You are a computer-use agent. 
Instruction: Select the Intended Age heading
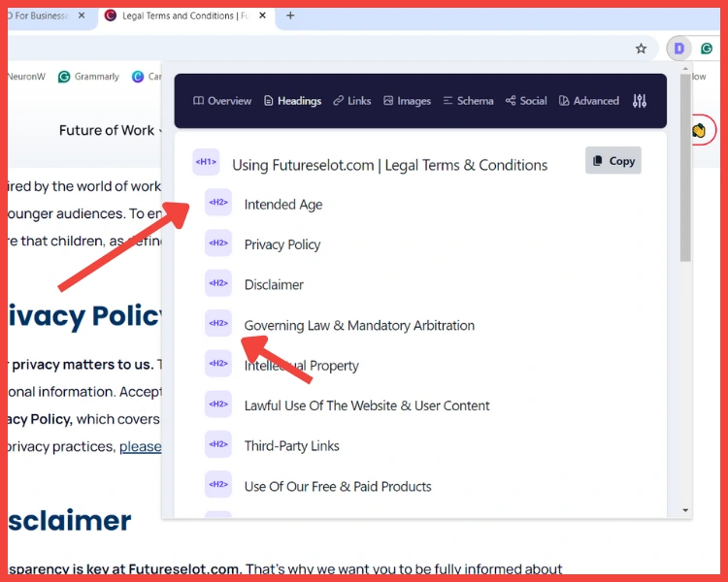[283, 205]
